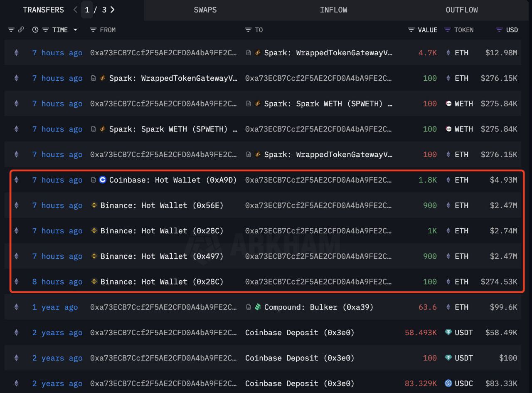532x393 pixels.
Task: Open the TOKEN column filter
Action: tap(448, 30)
